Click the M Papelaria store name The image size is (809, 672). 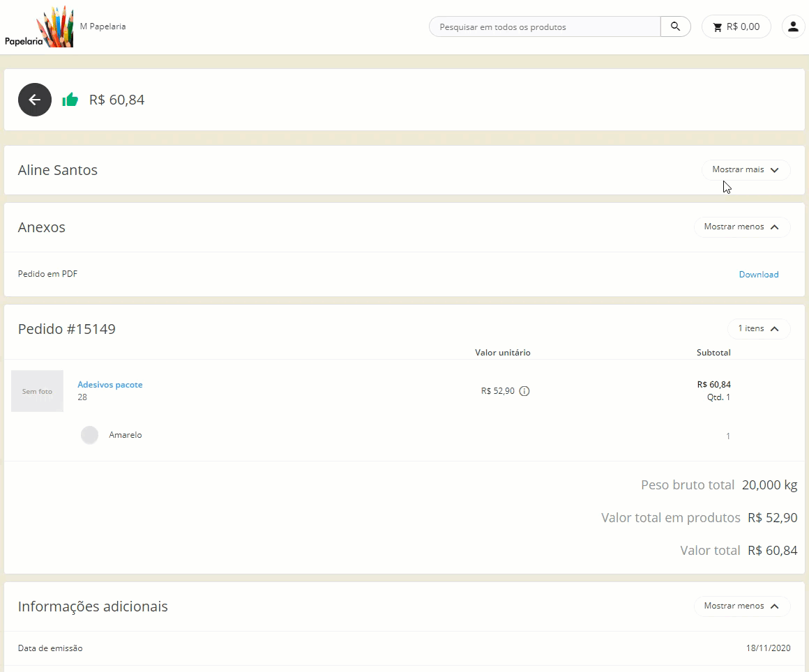[103, 26]
